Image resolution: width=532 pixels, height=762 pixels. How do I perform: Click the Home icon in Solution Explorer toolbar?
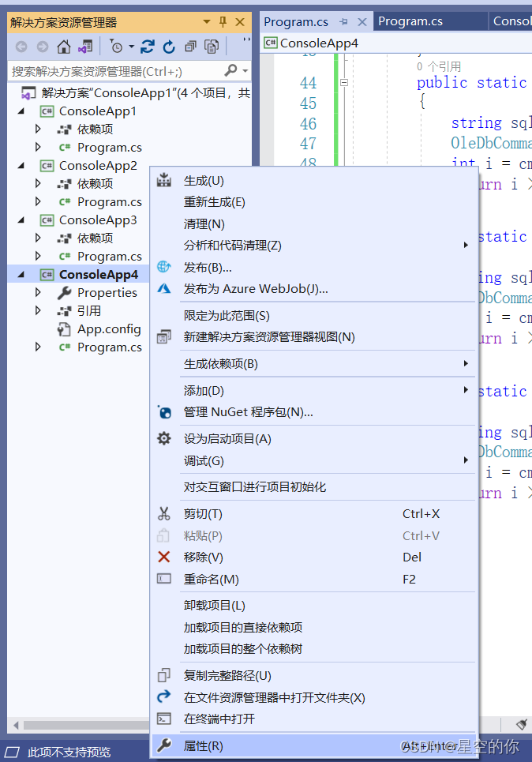(x=64, y=47)
